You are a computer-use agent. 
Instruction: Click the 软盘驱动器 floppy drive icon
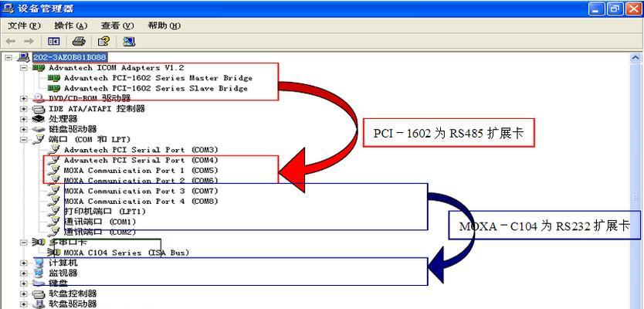[x=38, y=304]
